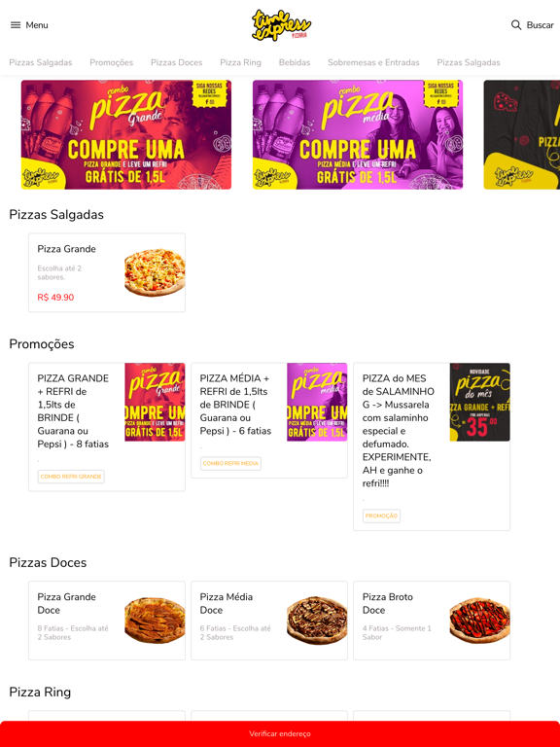
Task: Select the Pizza Grande R$ 49.90 card
Action: (107, 272)
